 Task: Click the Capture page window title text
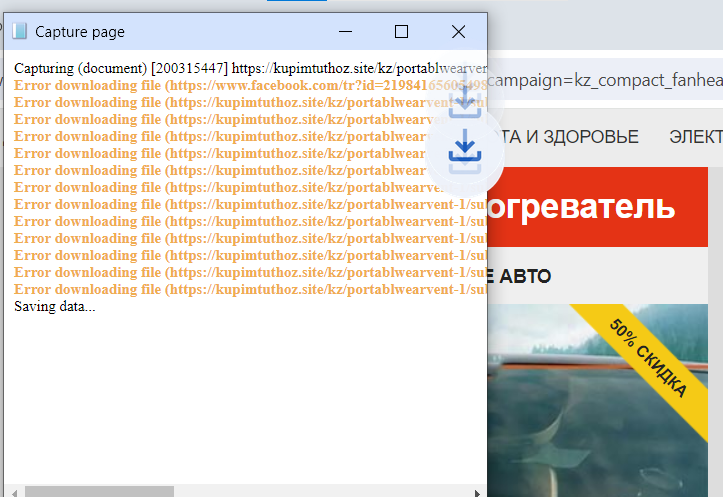click(x=80, y=32)
